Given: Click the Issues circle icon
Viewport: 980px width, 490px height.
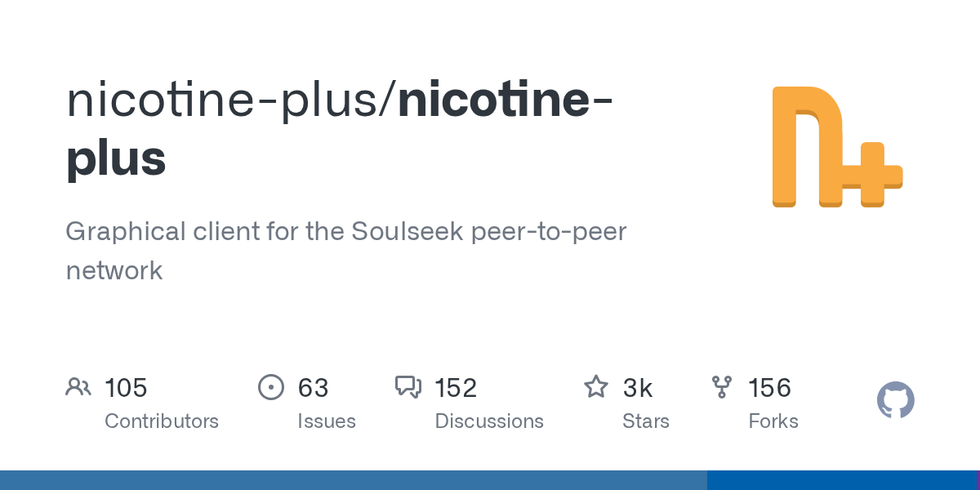Looking at the screenshot, I should pyautogui.click(x=271, y=387).
